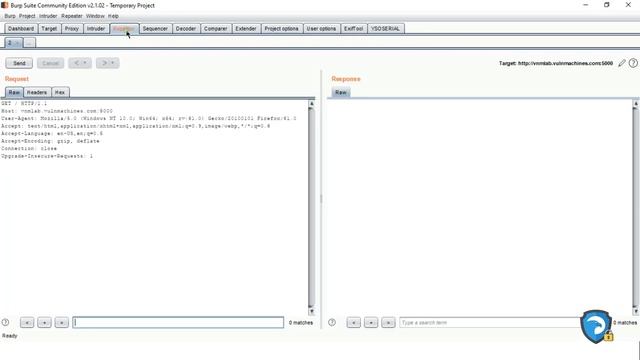Screen dimensions: 640x360
Task: Open the Project options tab
Action: coord(281,29)
